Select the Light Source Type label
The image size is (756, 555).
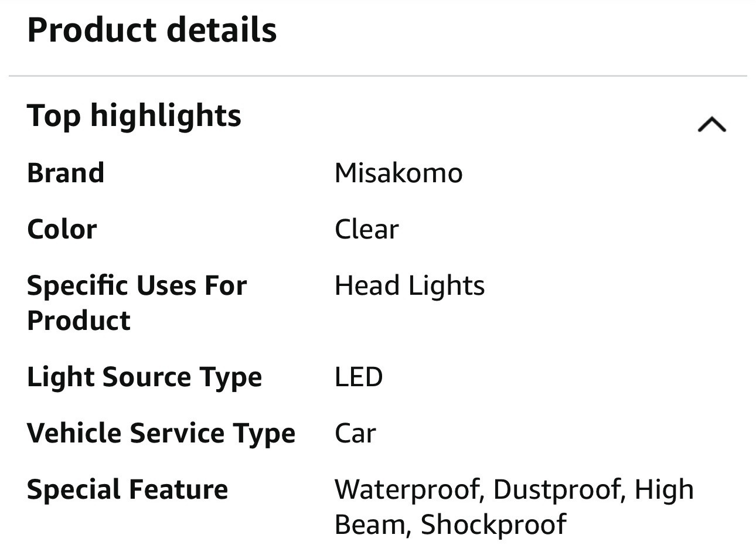tap(144, 376)
